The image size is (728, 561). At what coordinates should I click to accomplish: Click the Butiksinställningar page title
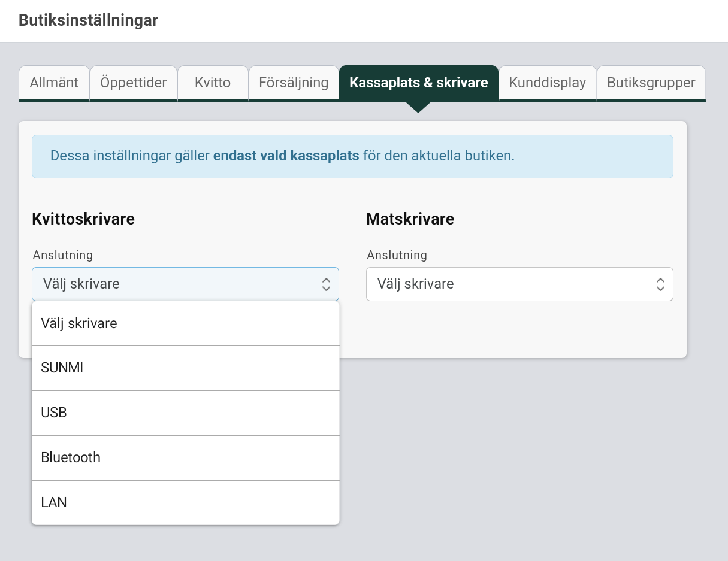point(88,20)
